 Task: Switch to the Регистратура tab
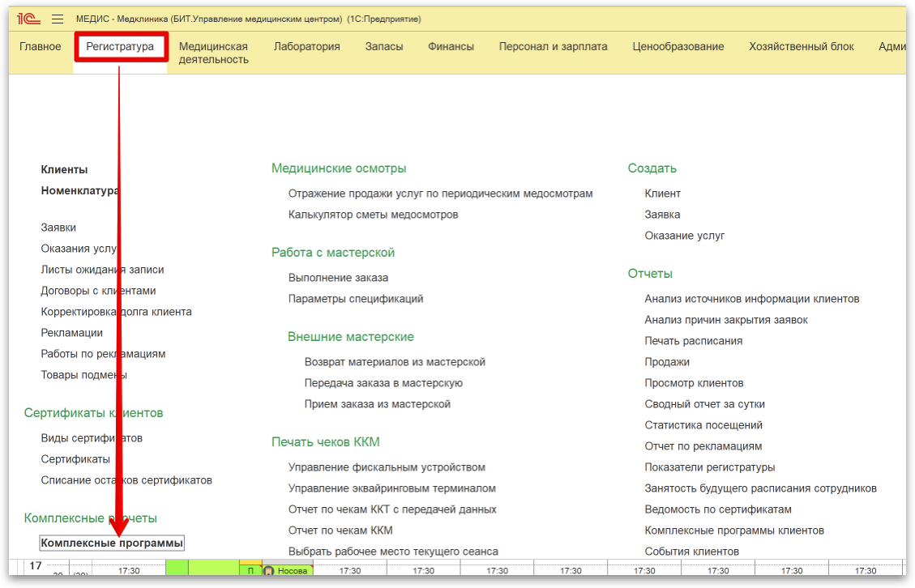pyautogui.click(x=120, y=47)
